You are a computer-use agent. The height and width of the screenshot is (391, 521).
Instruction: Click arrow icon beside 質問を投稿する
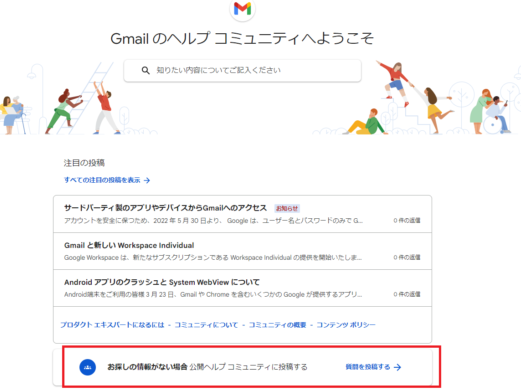pos(397,367)
